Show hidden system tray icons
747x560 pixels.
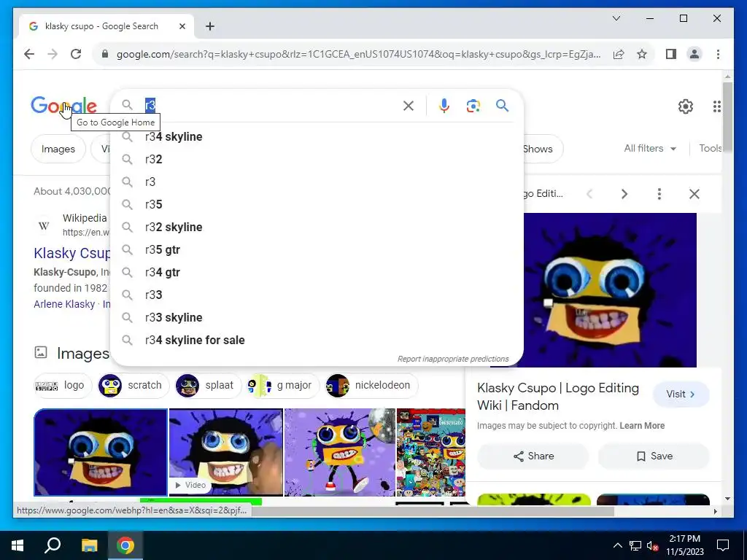tap(617, 545)
